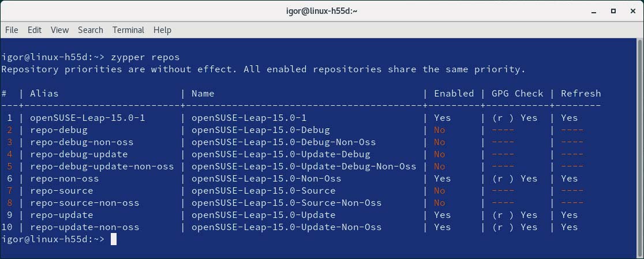Open the Terminal menu
The height and width of the screenshot is (259, 644).
[x=128, y=30]
